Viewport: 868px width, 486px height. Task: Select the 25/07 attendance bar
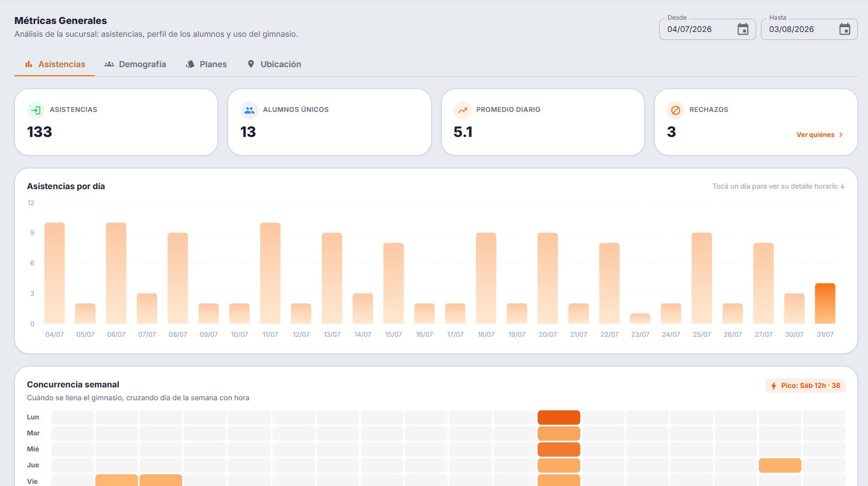(702, 278)
